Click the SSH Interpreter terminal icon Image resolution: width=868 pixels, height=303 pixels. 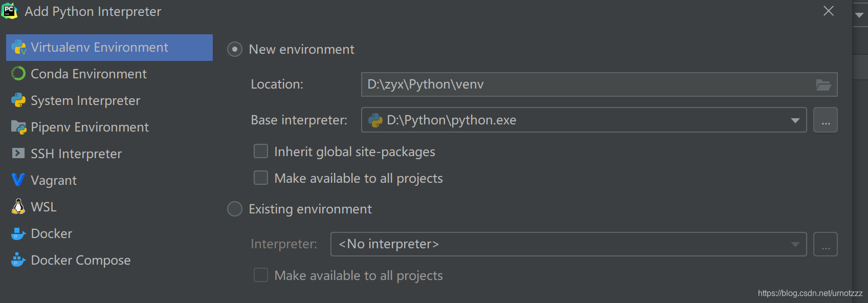(18, 153)
